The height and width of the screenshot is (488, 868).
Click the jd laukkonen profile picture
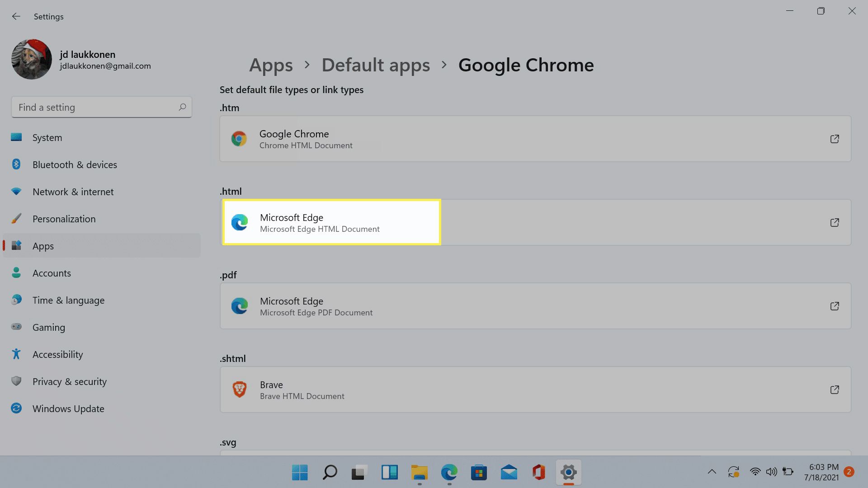click(x=32, y=59)
